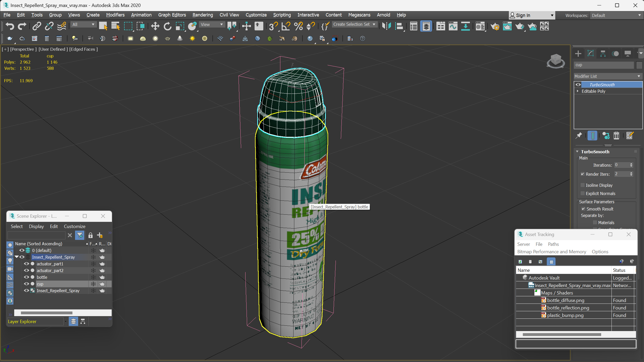
Task: Switch to the Motion command panel
Action: point(615,53)
